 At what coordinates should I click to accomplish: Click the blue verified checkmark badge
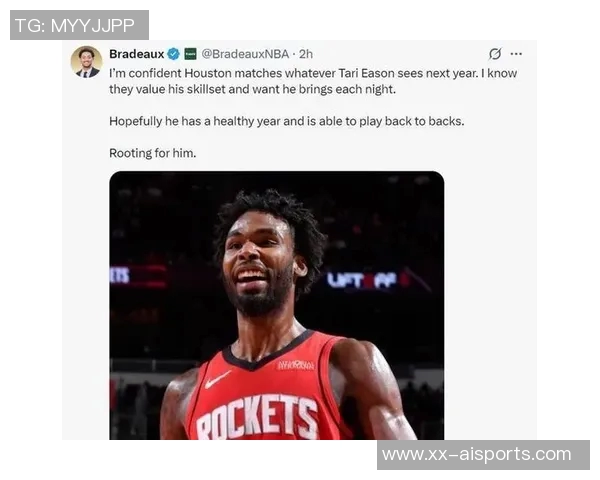click(174, 54)
